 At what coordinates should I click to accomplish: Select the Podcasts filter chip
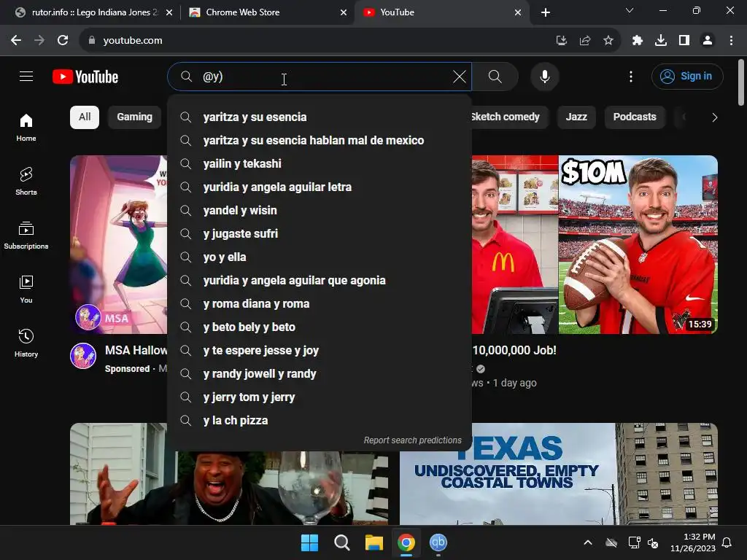pos(635,117)
